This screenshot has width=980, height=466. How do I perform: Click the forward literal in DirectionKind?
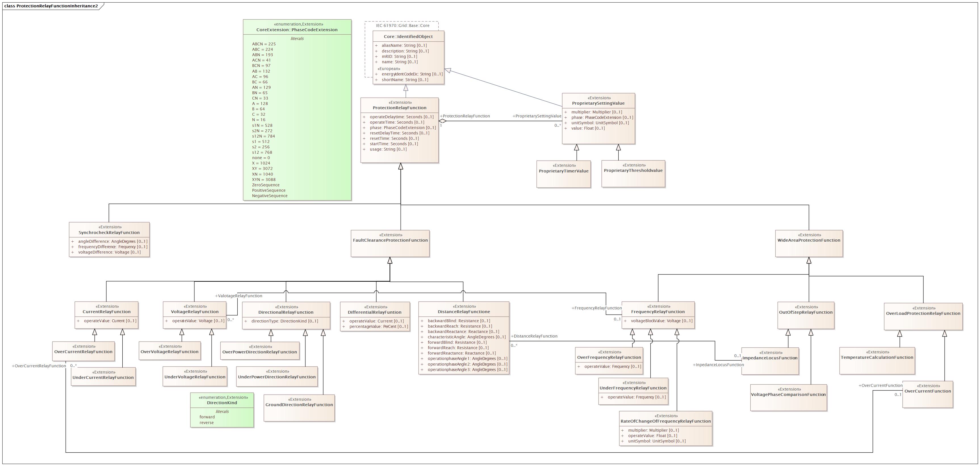(207, 417)
